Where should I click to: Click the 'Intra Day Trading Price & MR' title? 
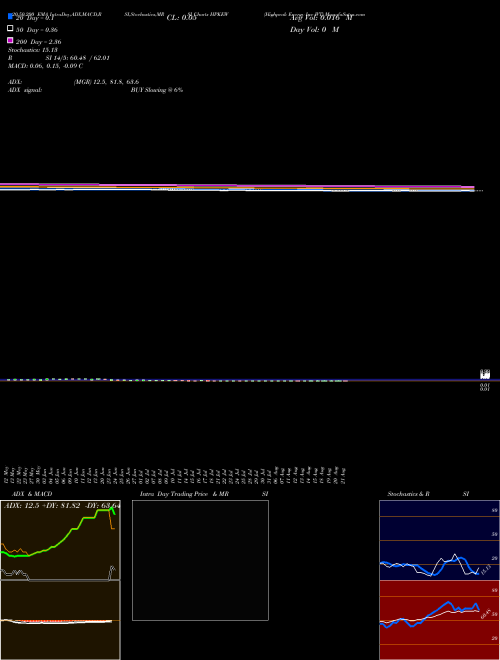pos(184,494)
